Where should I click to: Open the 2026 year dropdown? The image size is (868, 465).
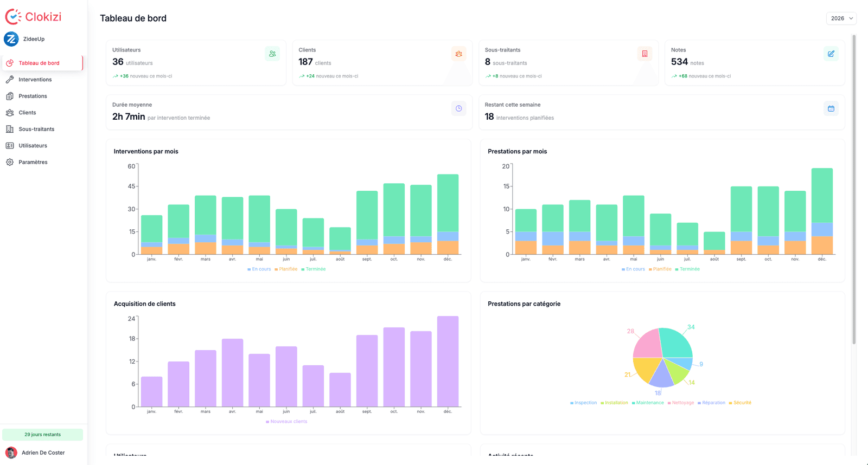841,18
